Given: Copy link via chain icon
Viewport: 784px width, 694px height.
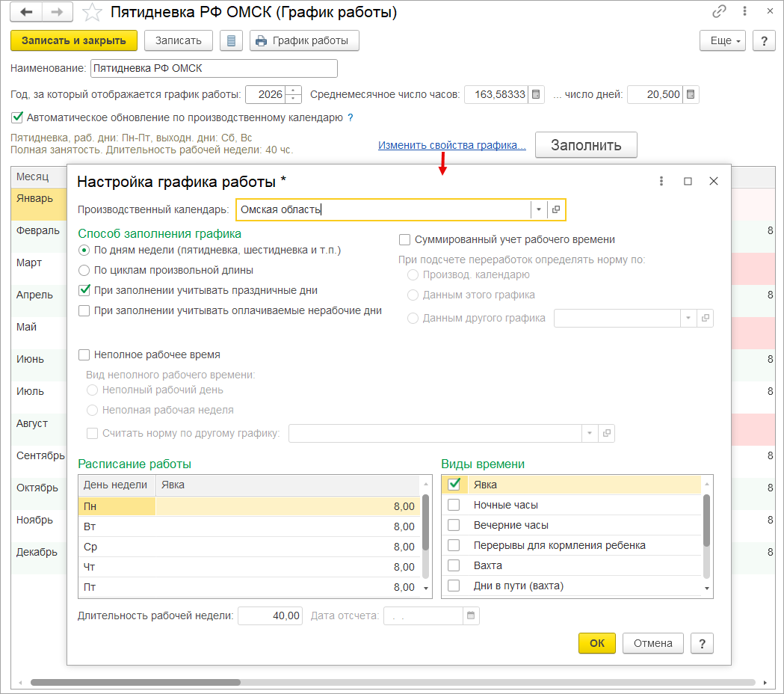Looking at the screenshot, I should coord(720,12).
